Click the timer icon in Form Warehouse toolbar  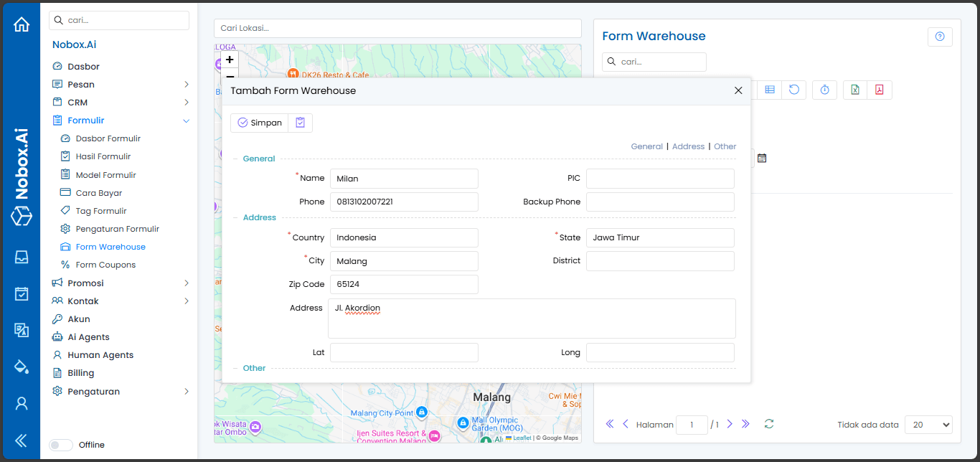[824, 89]
